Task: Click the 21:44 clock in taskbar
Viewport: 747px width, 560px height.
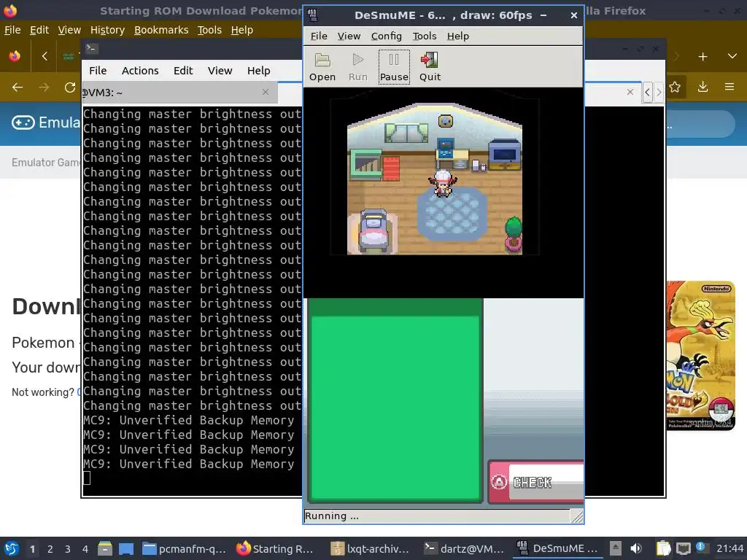Action: [x=729, y=548]
